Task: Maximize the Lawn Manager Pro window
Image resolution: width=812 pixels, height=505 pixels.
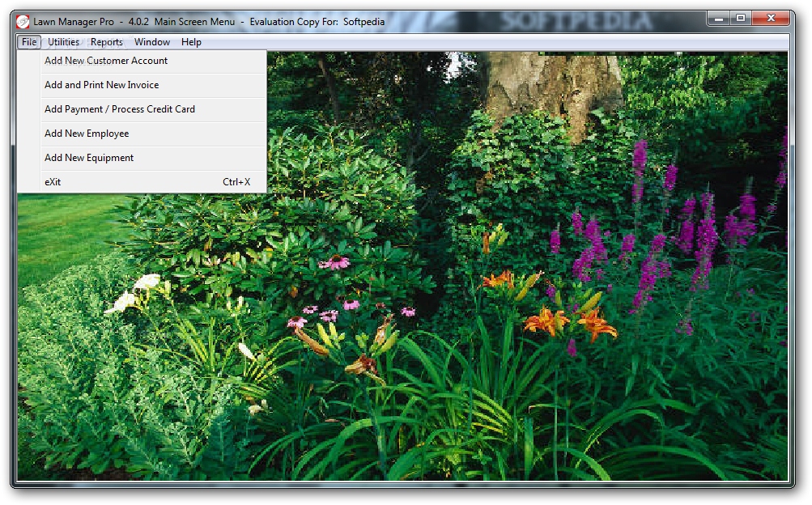Action: (741, 19)
